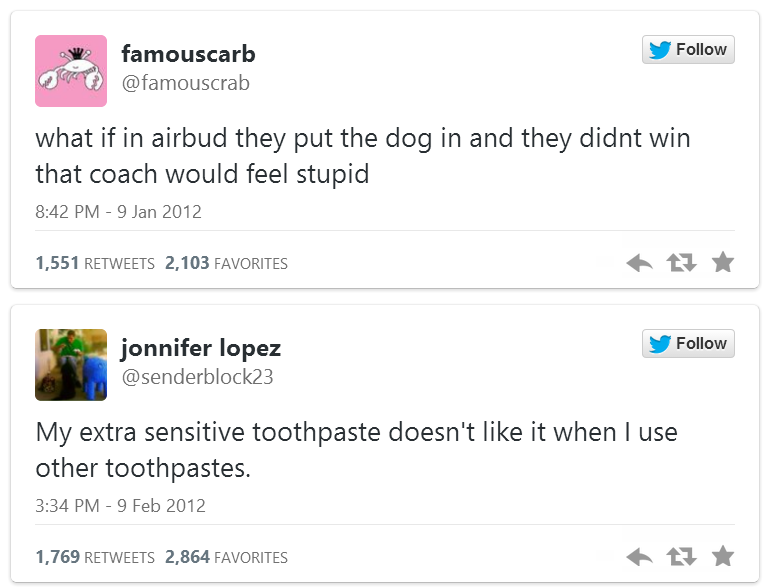View the 2,103 favorites list
This screenshot has width=769, height=587.
(226, 264)
